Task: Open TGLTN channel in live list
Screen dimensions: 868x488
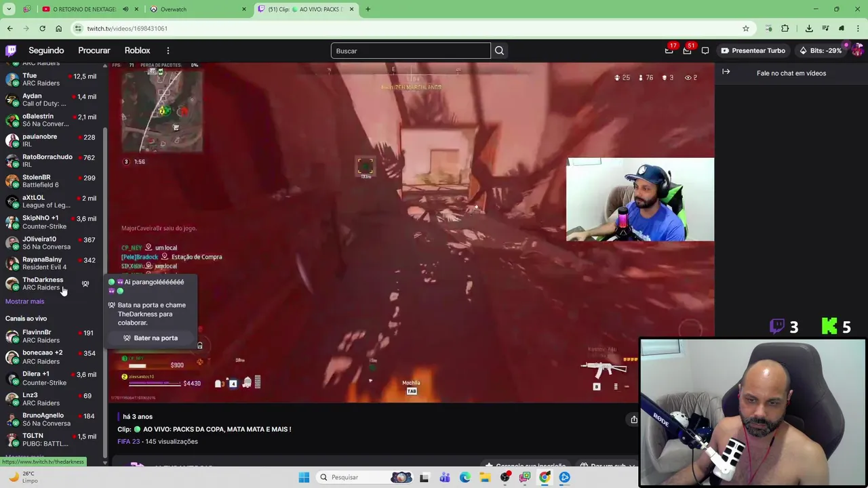Action: [x=52, y=439]
